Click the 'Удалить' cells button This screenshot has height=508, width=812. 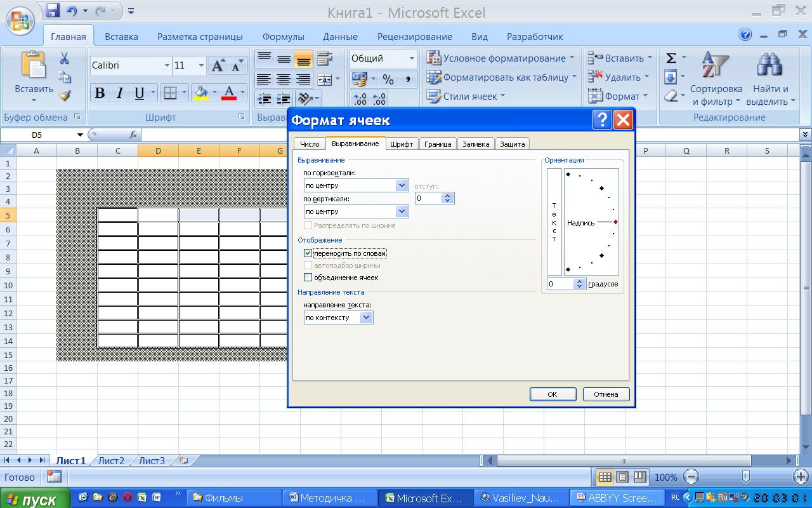pos(619,77)
